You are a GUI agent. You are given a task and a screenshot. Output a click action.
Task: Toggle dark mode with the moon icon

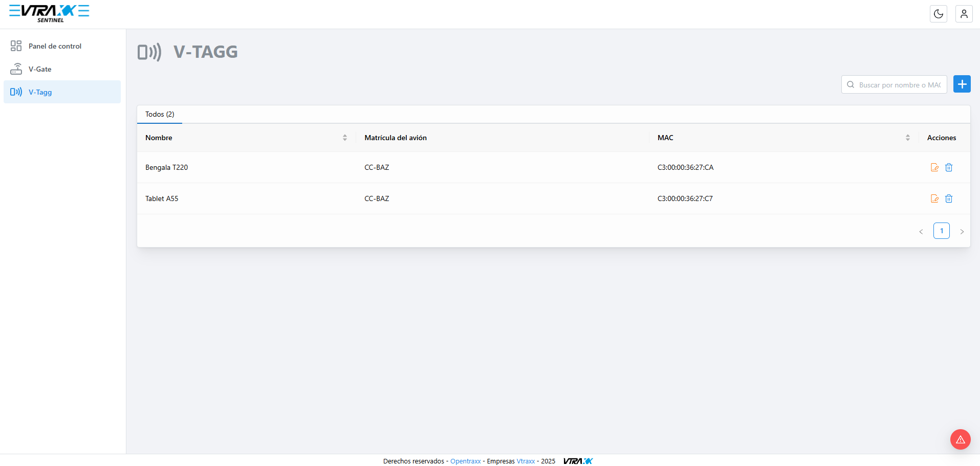coord(938,14)
